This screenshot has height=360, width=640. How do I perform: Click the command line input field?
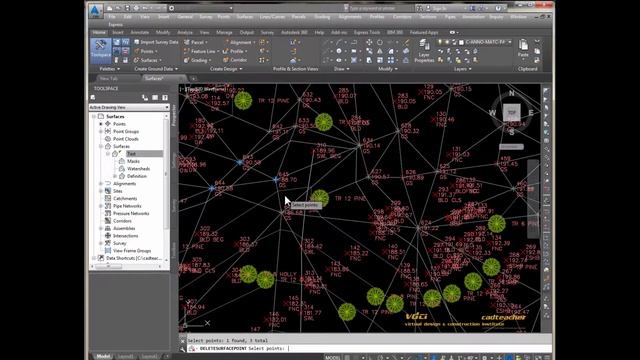point(369,349)
